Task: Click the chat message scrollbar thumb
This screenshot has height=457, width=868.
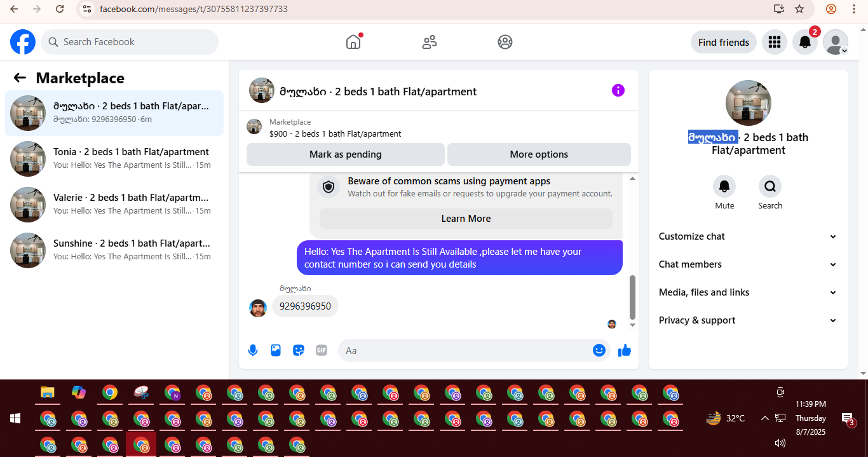Action: coord(632,297)
